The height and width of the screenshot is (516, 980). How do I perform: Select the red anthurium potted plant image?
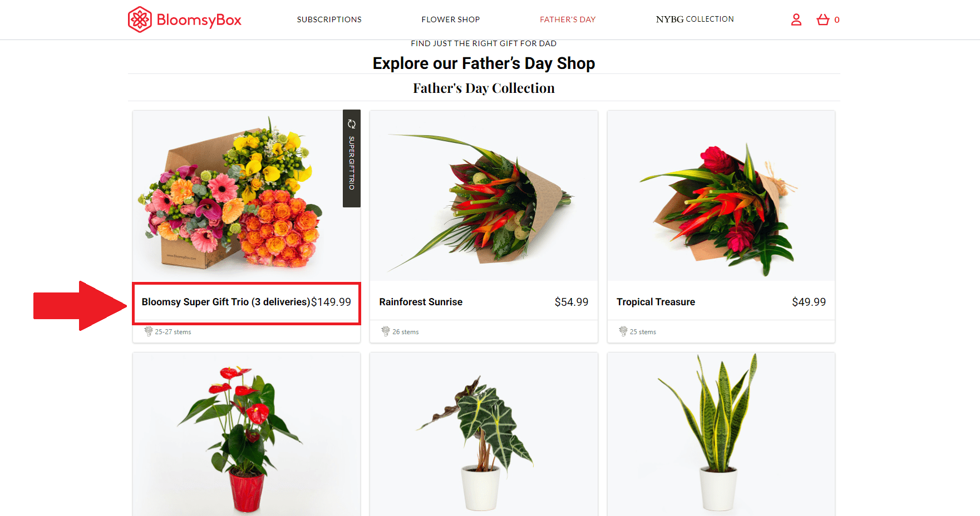click(x=247, y=434)
